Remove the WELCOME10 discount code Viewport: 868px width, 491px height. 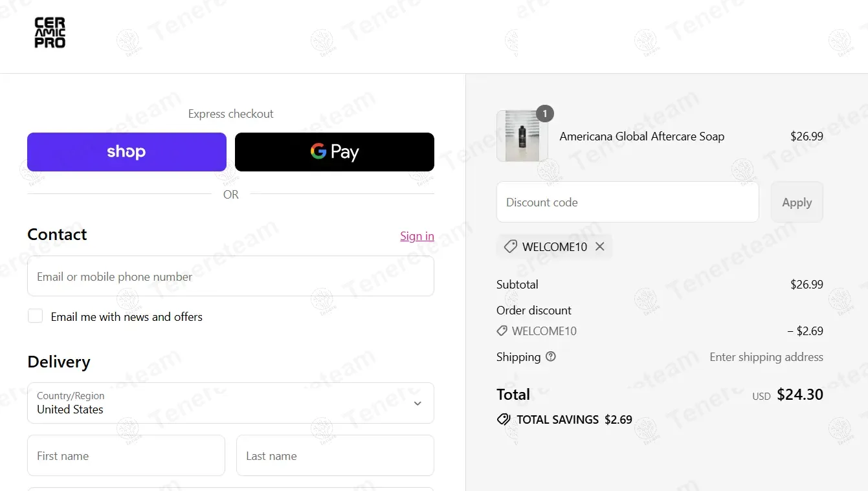[x=600, y=246]
